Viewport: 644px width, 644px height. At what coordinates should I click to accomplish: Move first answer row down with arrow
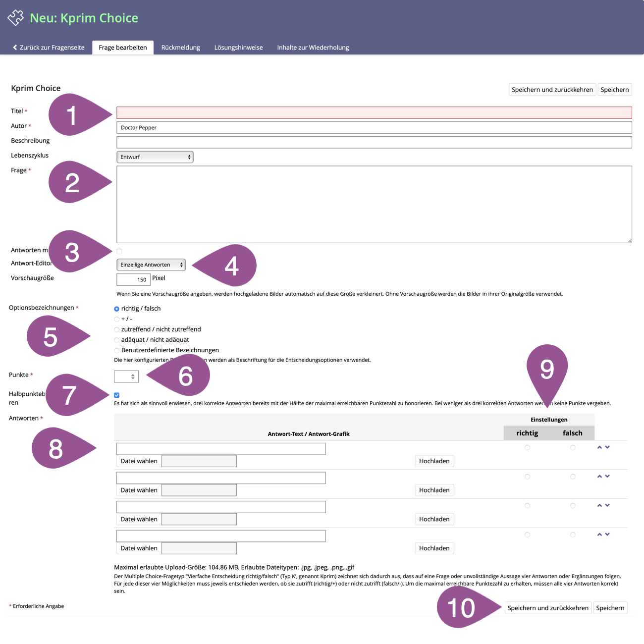[607, 447]
